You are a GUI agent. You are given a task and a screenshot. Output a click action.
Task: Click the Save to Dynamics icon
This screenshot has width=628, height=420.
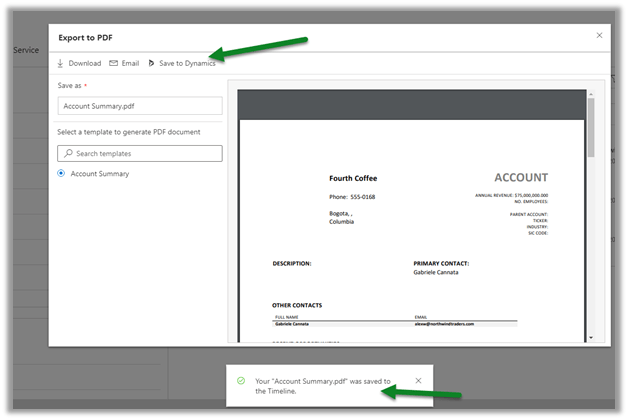pyautogui.click(x=151, y=63)
